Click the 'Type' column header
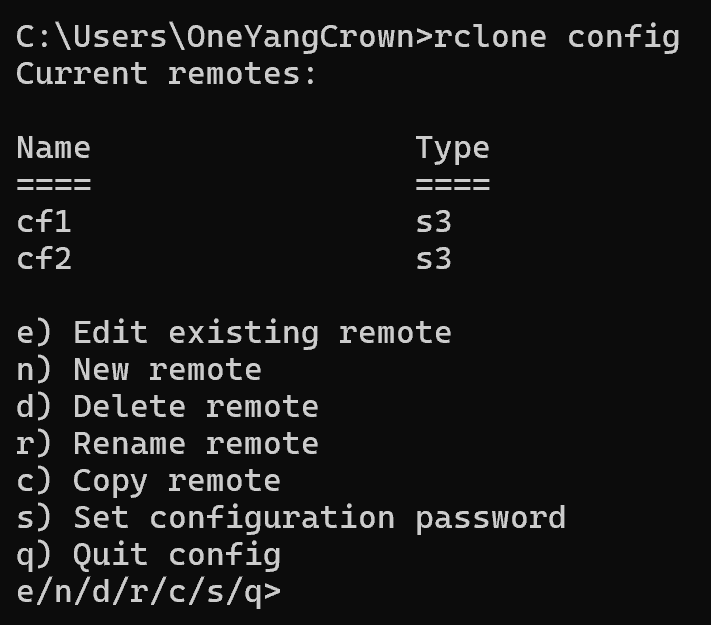Screen dimensions: 711x625 452,148
